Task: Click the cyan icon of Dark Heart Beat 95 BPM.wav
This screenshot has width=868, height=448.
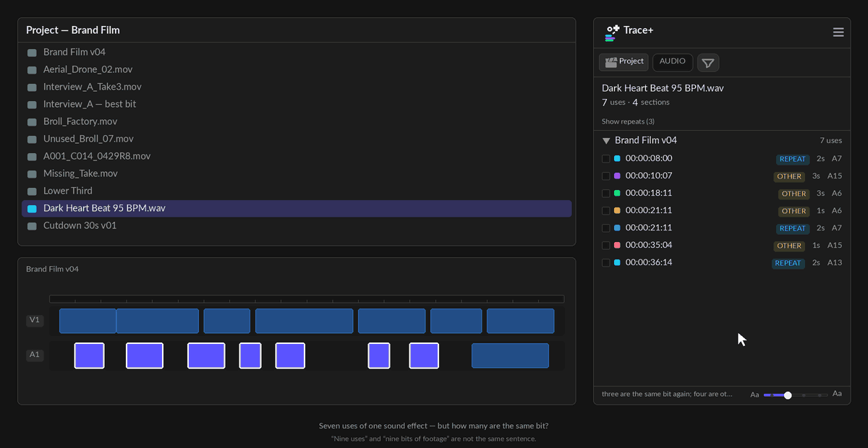Action: [x=32, y=209]
